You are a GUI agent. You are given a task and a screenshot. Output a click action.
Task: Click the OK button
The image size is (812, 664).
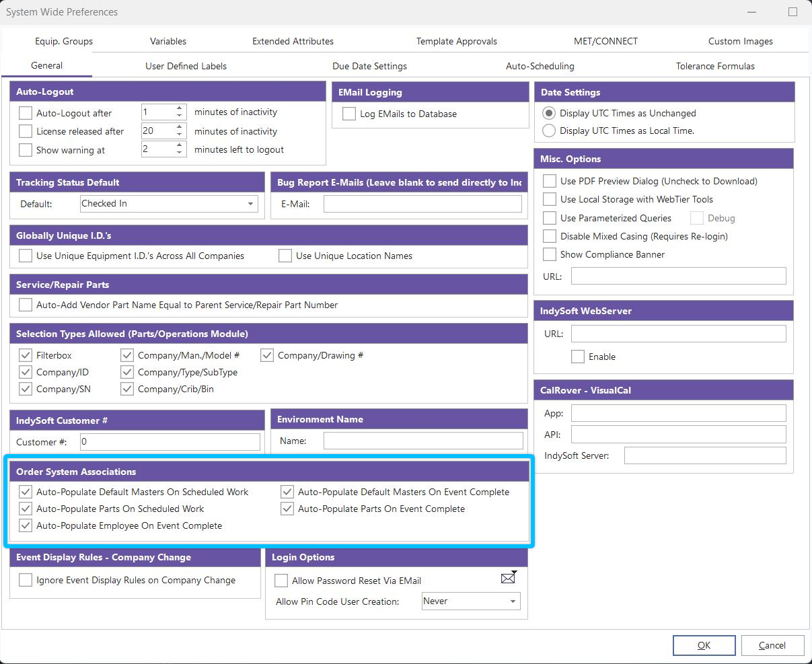coord(704,645)
